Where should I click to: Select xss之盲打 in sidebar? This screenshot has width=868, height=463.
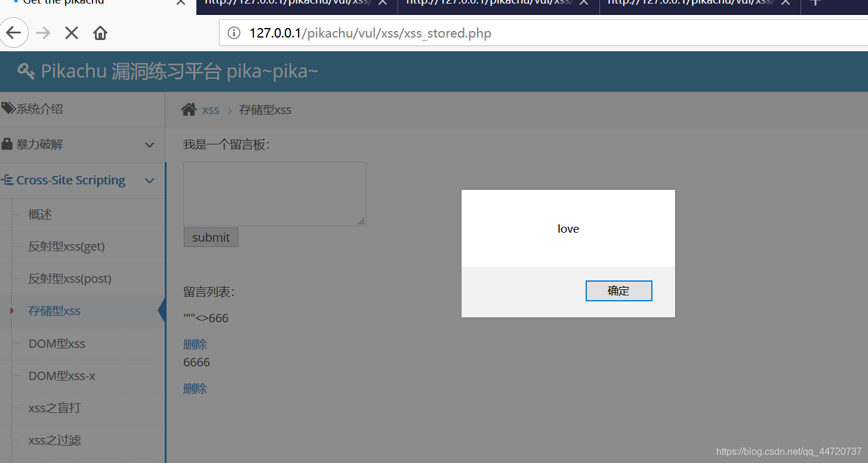pyautogui.click(x=82, y=408)
